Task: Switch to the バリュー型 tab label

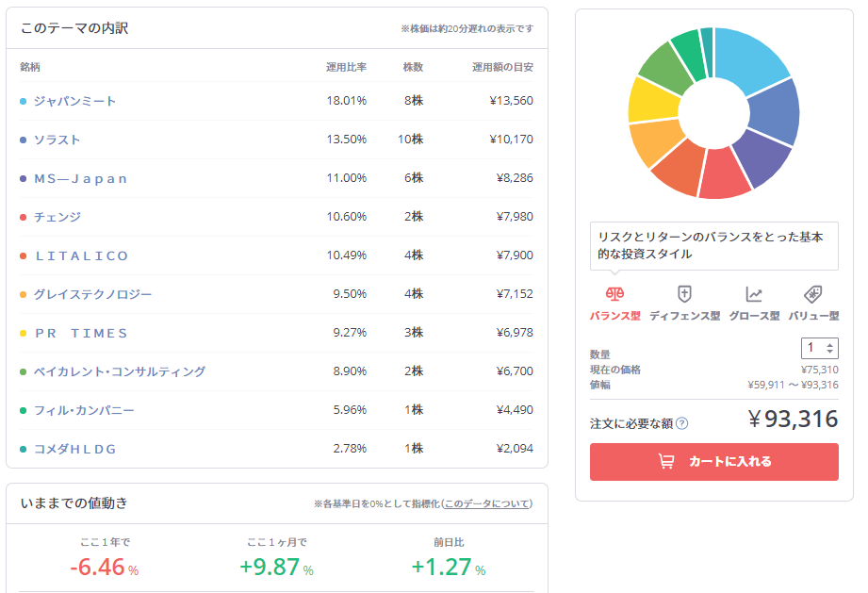Action: 813,316
